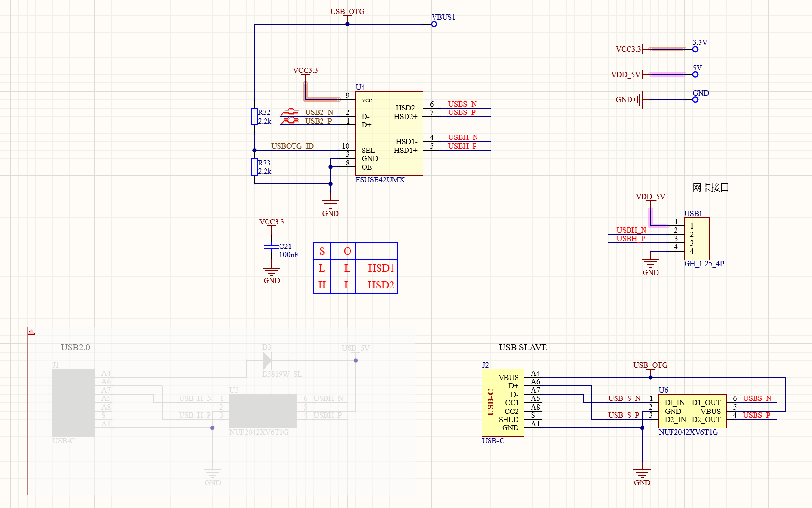The height and width of the screenshot is (508, 812).
Task: Select the USB1 GH_1.25_4P connector body
Action: (697, 238)
